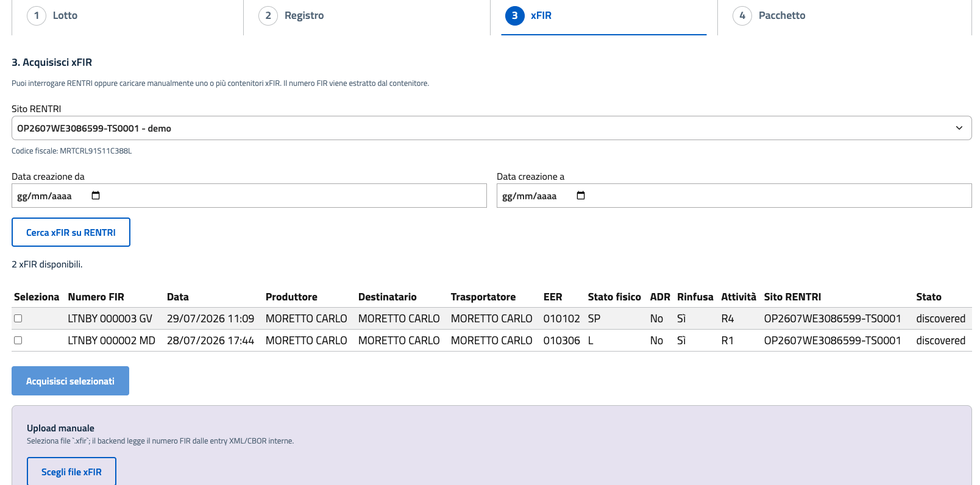The width and height of the screenshot is (980, 485).
Task: Select checkbox for LTNBY 000003 GV row
Action: [x=18, y=318]
